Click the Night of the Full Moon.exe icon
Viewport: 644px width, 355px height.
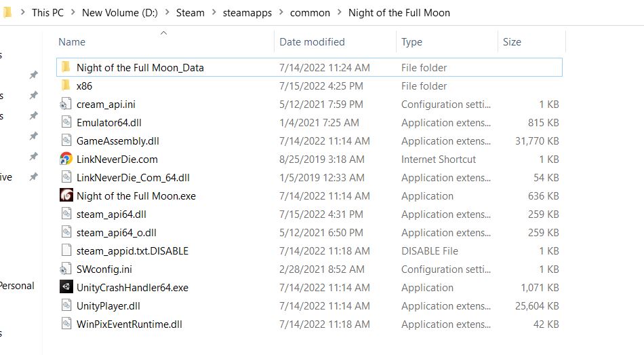[x=66, y=195]
